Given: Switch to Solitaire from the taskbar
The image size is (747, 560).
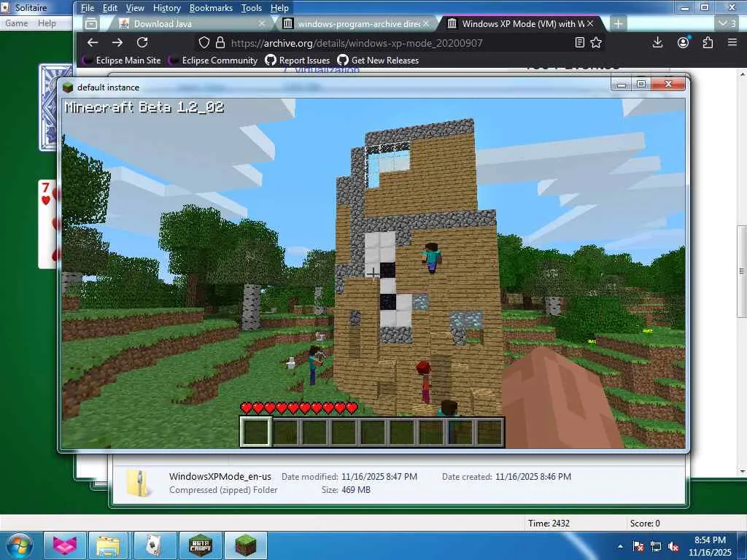Looking at the screenshot, I should (155, 545).
